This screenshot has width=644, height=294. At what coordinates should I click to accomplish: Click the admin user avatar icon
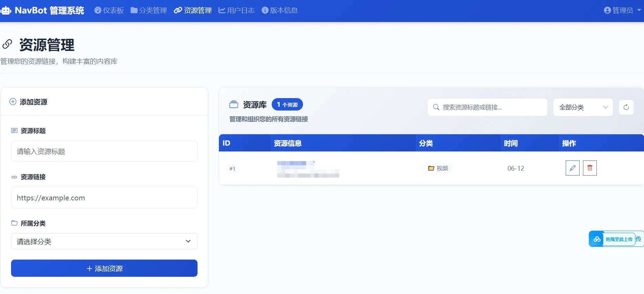pyautogui.click(x=607, y=10)
